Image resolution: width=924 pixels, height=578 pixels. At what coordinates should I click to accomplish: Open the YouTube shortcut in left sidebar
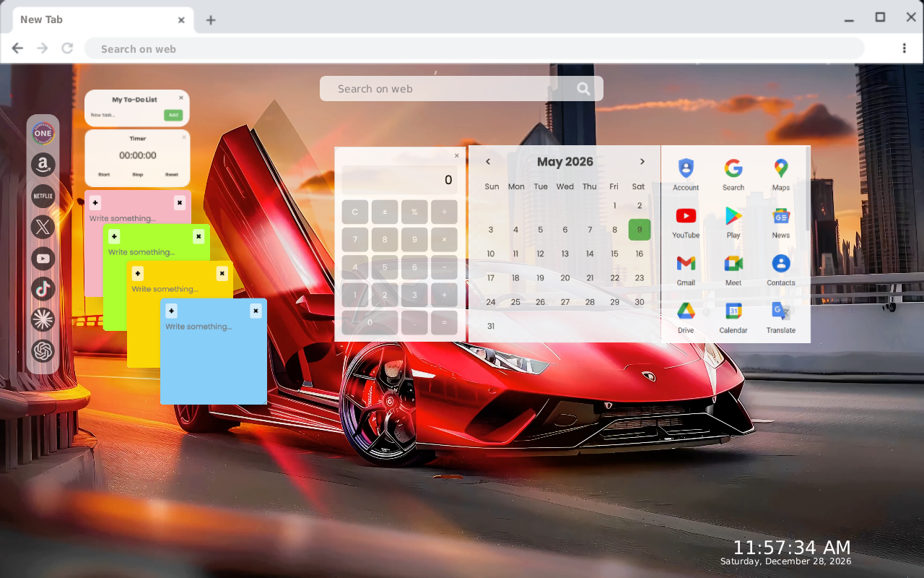(43, 258)
